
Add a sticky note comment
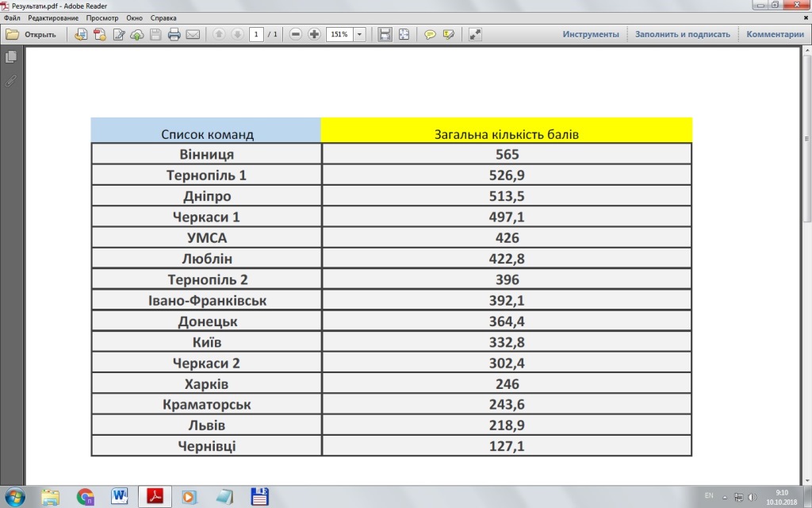[x=430, y=34]
